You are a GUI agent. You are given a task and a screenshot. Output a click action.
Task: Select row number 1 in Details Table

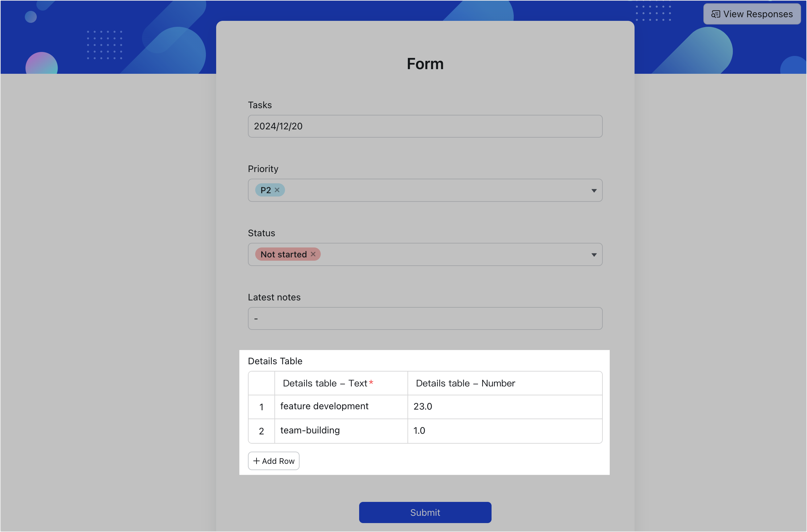tap(261, 407)
